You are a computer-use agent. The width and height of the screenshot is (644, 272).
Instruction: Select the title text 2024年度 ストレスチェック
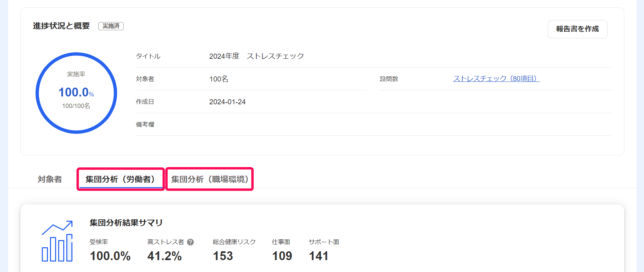(x=256, y=56)
